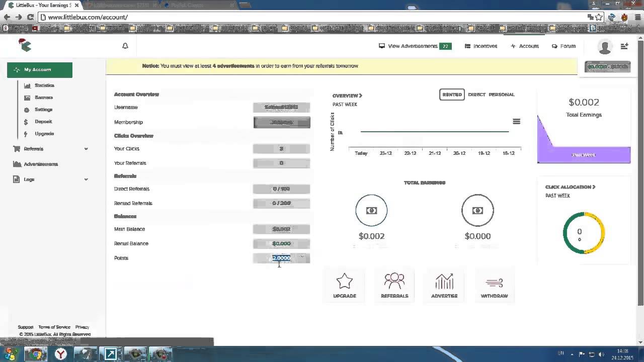Image resolution: width=644 pixels, height=362 pixels.
Task: Click the balance button below header
Action: 608,66
